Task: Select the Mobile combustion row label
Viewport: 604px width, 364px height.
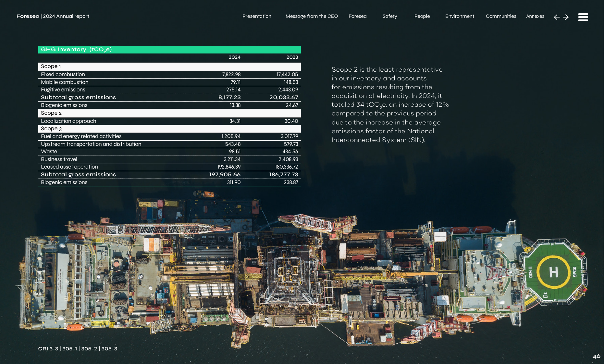Action: click(x=65, y=82)
